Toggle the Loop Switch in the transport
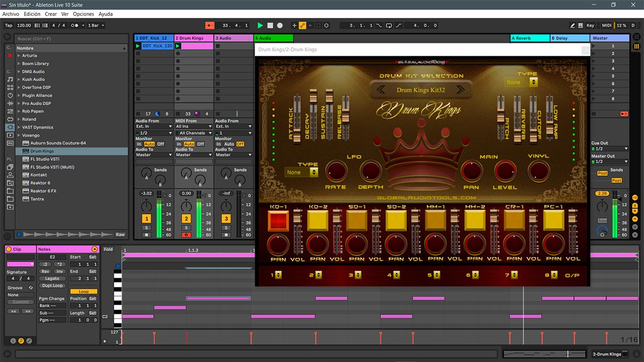The width and height of the screenshot is (644, 362). (390, 25)
